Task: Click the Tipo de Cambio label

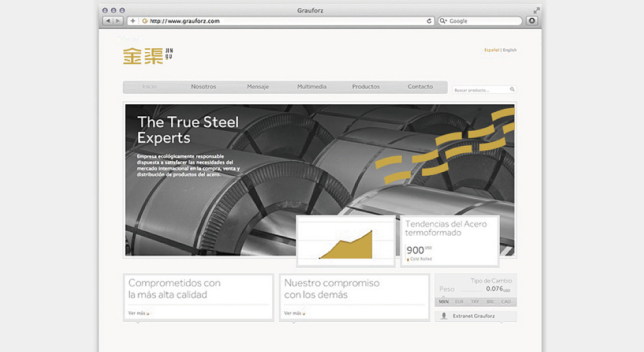Action: click(491, 280)
